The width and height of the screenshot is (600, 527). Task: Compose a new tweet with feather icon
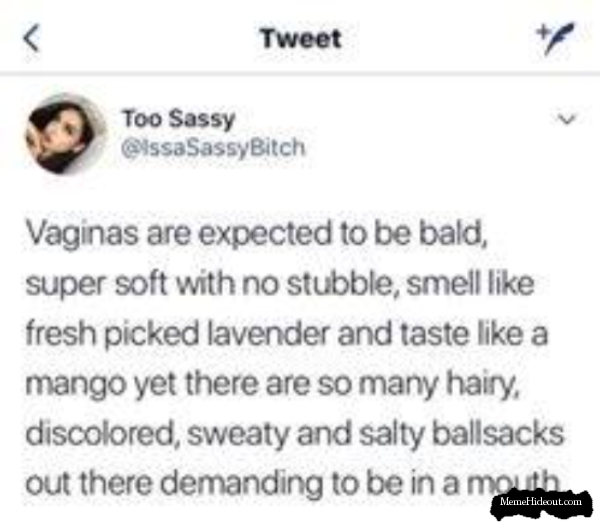[555, 38]
